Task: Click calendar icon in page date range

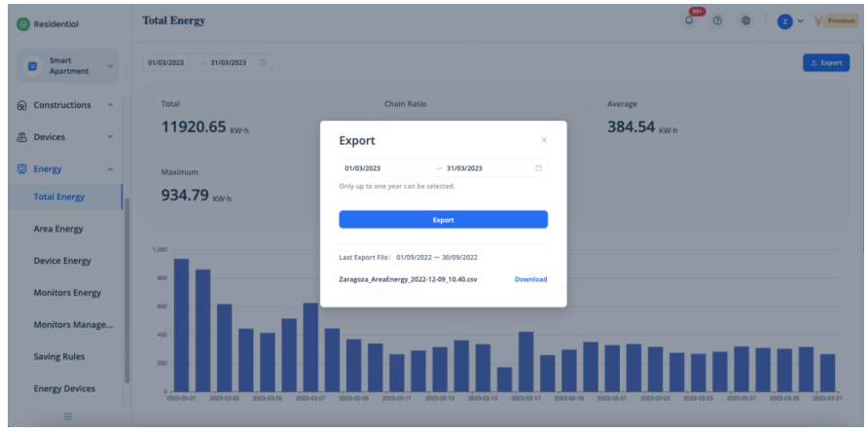Action: tap(264, 63)
